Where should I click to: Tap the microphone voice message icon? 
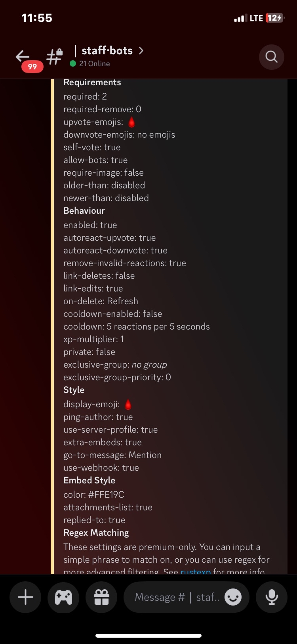[x=272, y=597]
